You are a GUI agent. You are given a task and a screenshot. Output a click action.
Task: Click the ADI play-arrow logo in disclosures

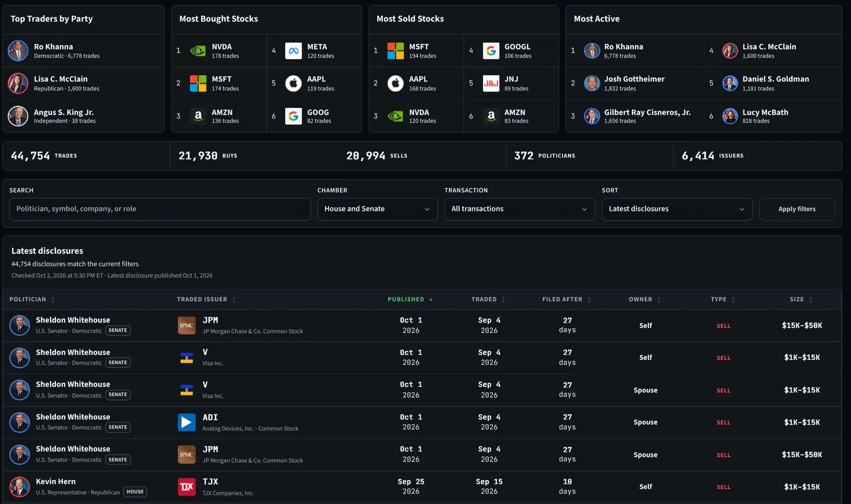point(187,422)
